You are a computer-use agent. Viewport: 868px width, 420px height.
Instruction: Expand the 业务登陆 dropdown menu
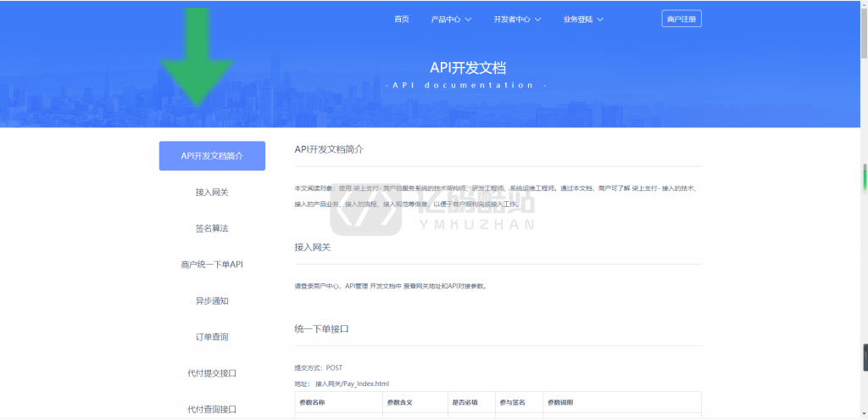pyautogui.click(x=583, y=19)
